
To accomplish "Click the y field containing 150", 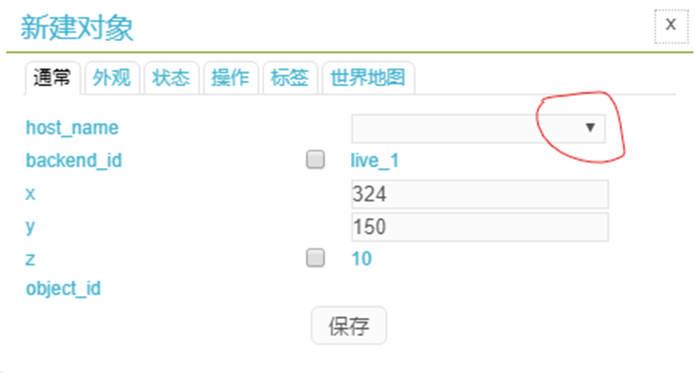I will point(480,227).
